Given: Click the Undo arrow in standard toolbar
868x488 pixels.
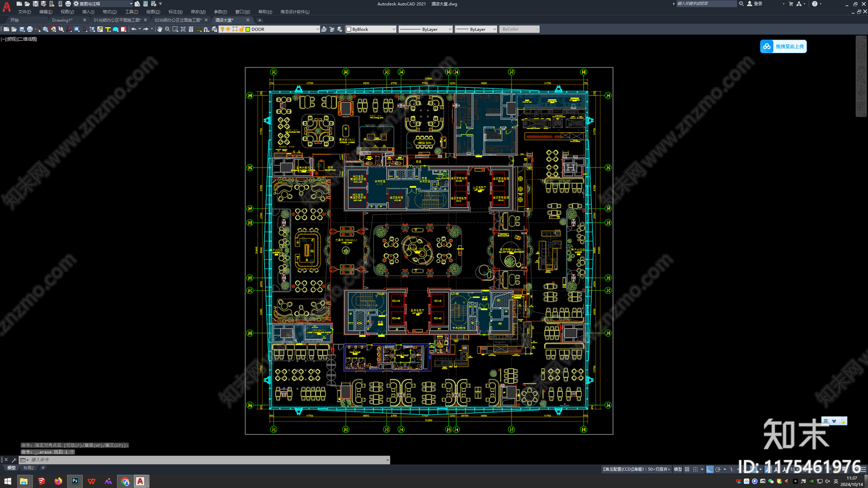Looking at the screenshot, I should tap(133, 29).
